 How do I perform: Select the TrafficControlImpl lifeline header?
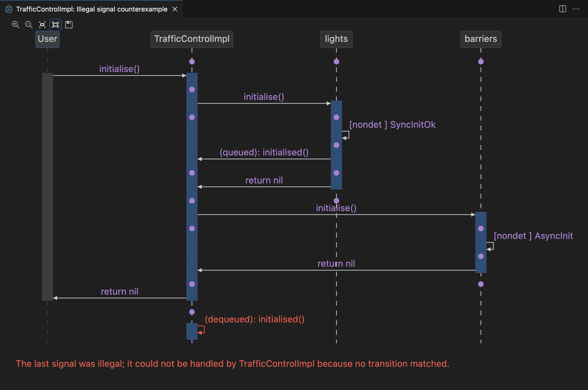point(192,39)
